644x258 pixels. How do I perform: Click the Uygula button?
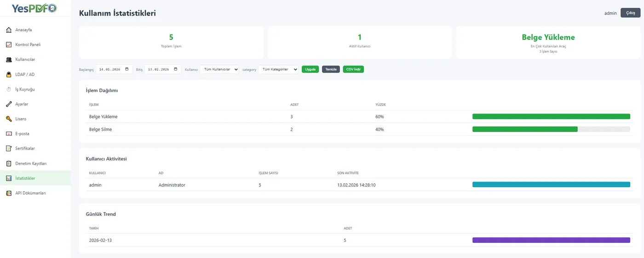click(x=310, y=69)
